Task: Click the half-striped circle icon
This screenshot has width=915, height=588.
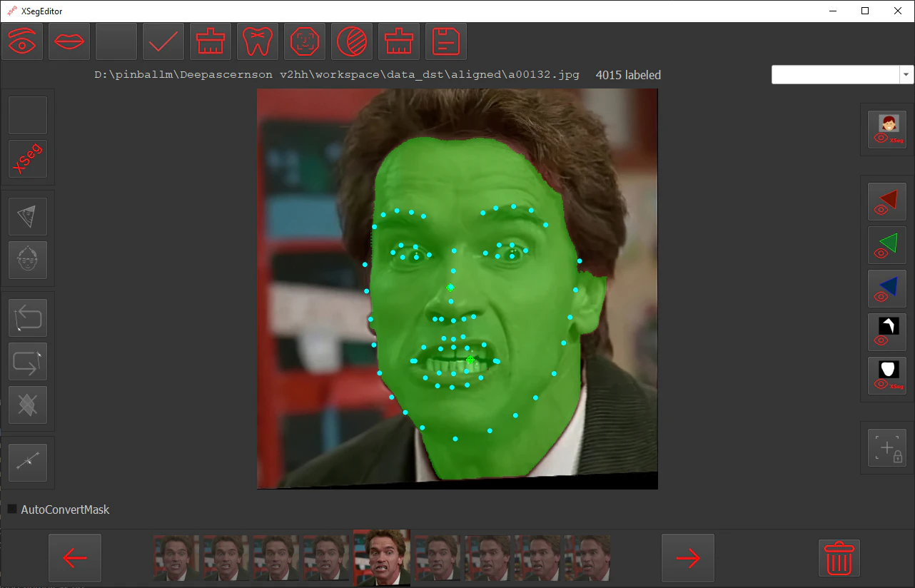Action: (352, 41)
